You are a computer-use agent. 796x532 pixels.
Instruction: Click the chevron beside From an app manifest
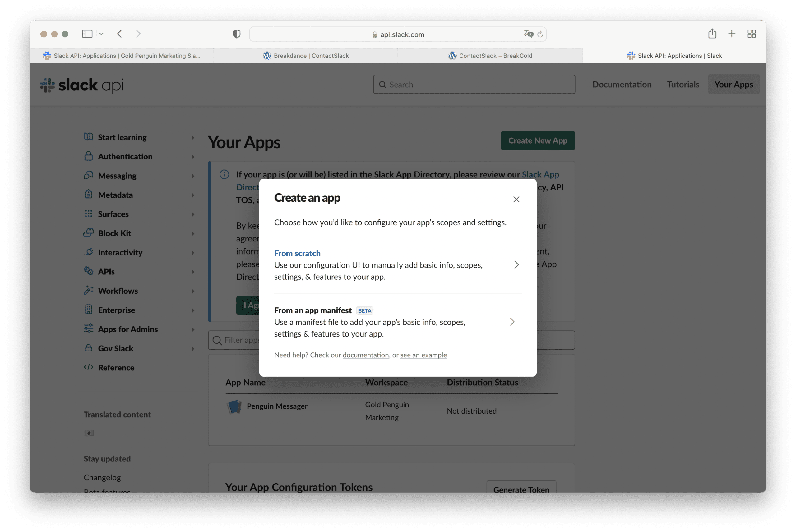512,322
